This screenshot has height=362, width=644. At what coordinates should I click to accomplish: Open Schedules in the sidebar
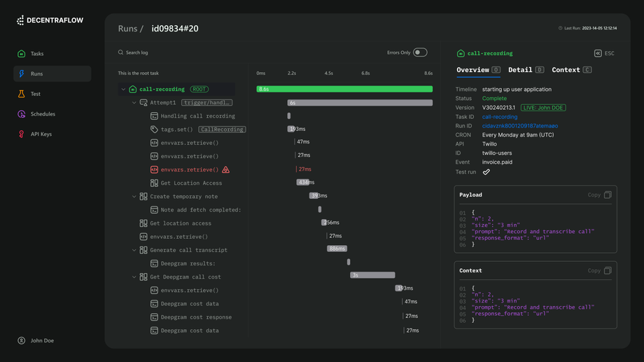click(43, 114)
